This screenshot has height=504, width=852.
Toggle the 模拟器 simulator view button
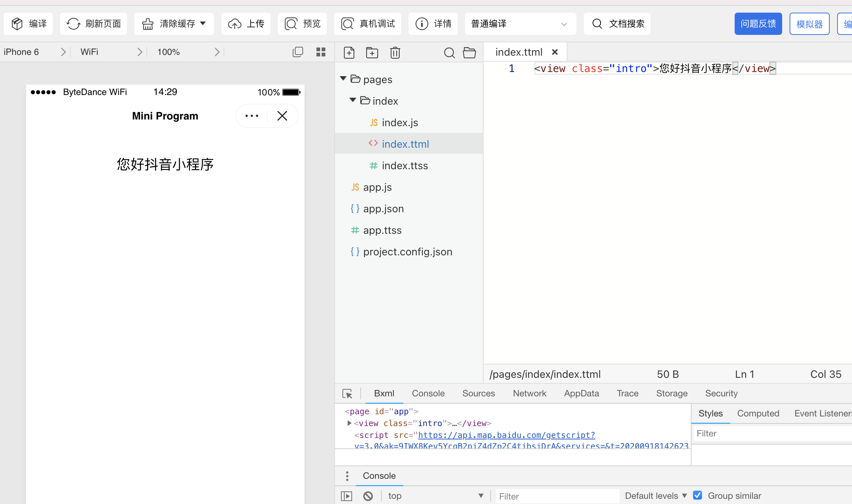pyautogui.click(x=809, y=24)
